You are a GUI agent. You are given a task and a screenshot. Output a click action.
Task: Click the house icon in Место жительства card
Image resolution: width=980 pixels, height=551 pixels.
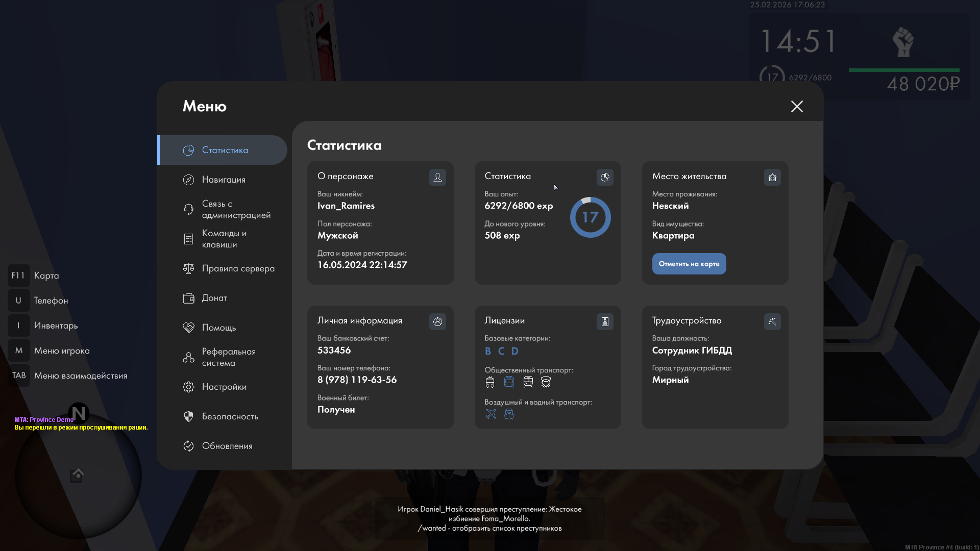[x=772, y=177]
